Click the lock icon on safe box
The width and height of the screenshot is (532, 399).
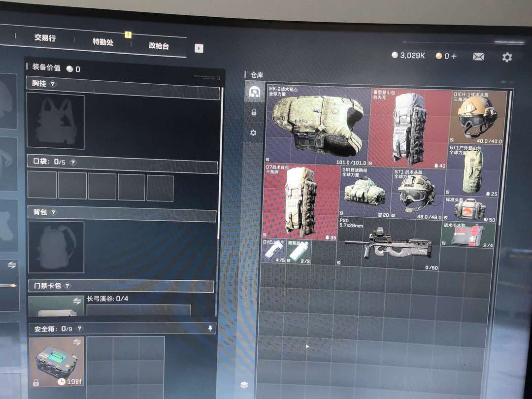click(35, 383)
